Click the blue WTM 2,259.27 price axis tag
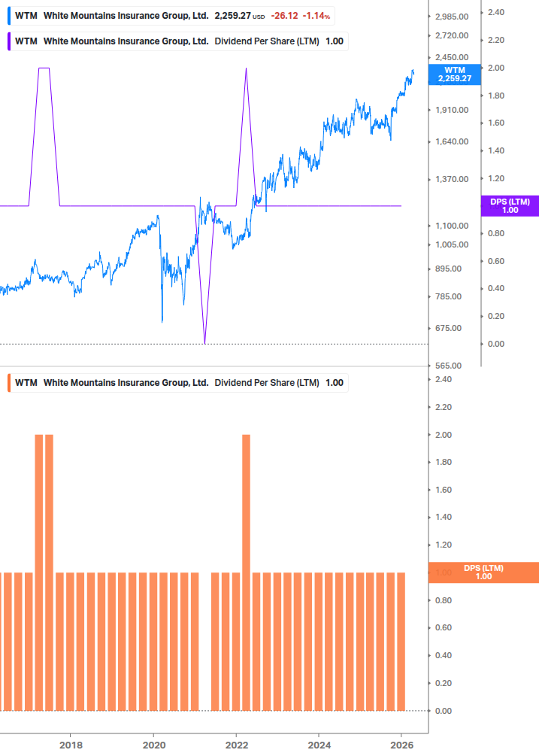The image size is (539, 756). coord(455,74)
